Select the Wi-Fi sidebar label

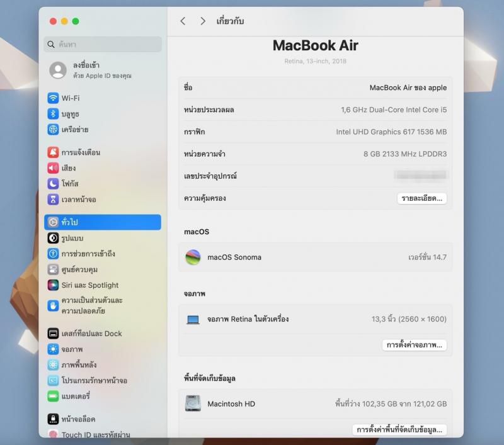pyautogui.click(x=71, y=98)
